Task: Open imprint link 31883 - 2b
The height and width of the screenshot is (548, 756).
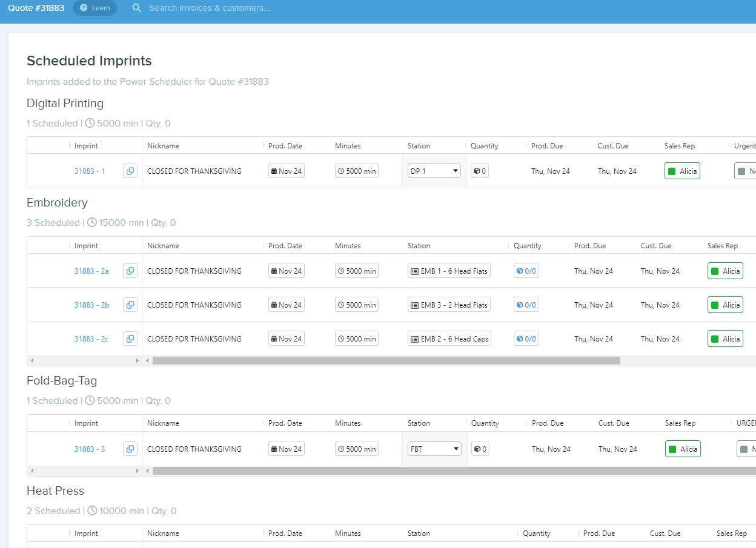Action: pyautogui.click(x=91, y=305)
